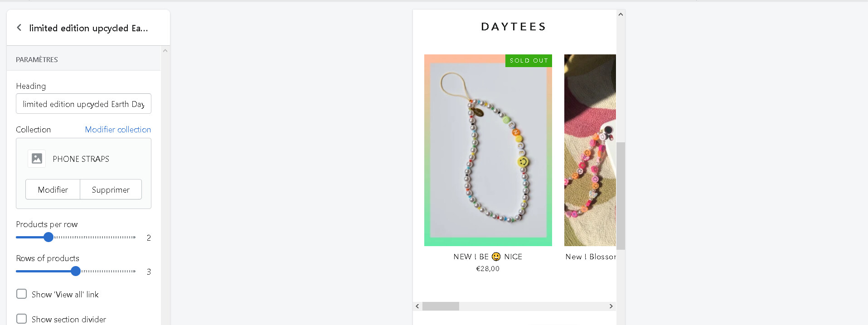The image size is (868, 325).
Task: Open the NEW ! BE NICE product image
Action: (488, 150)
